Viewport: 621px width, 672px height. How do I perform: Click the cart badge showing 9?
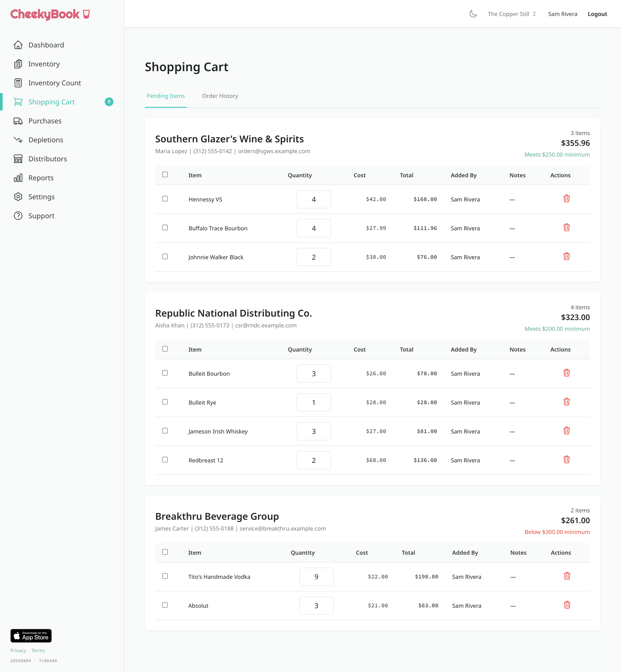click(x=109, y=102)
